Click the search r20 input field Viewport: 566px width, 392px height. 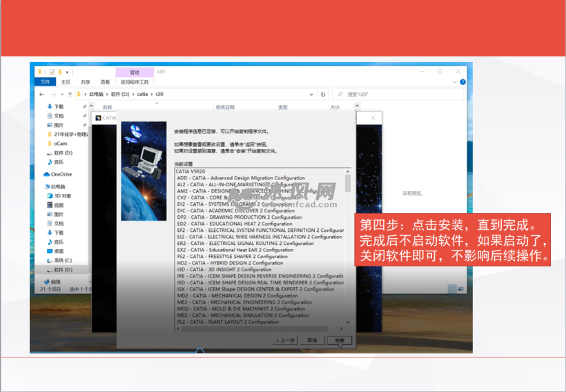[398, 95]
